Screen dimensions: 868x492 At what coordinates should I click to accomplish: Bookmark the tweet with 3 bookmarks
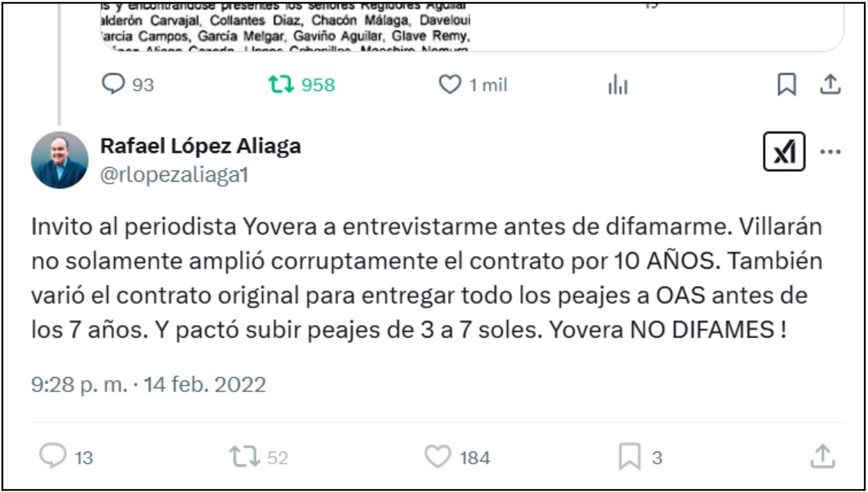[x=641, y=457]
